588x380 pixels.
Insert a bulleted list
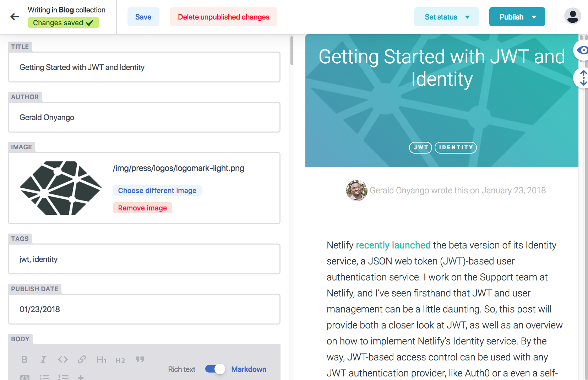(44, 377)
